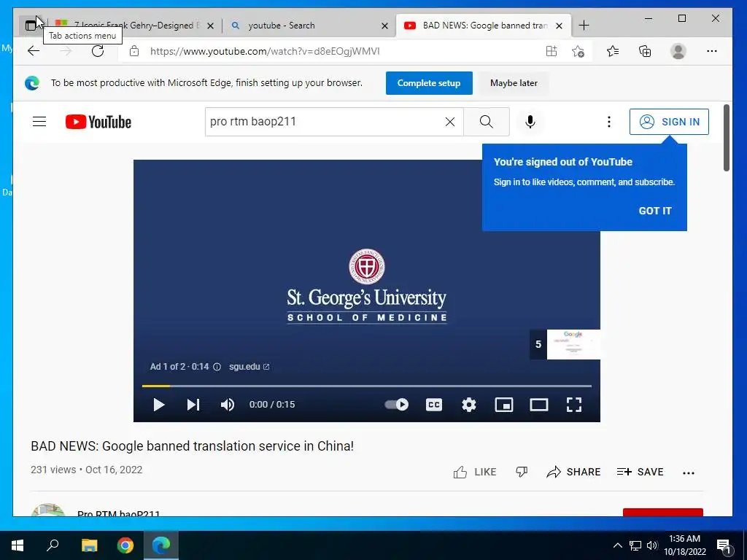Open more actions ellipsis beside SAVE
747x560 pixels.
[689, 472]
